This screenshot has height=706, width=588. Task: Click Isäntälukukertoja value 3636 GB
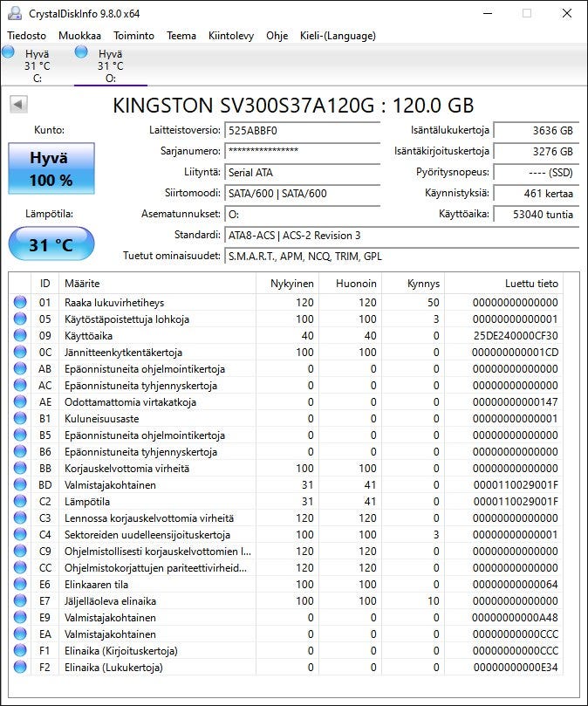(537, 131)
